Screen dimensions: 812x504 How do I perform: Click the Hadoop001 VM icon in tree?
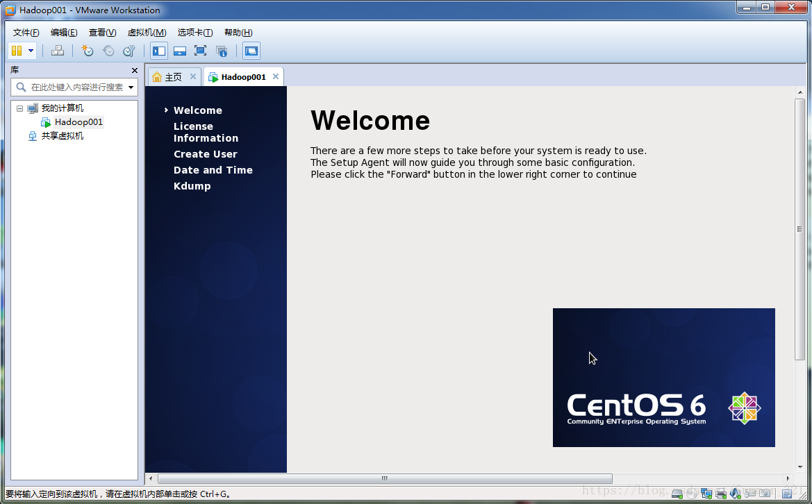coord(46,122)
